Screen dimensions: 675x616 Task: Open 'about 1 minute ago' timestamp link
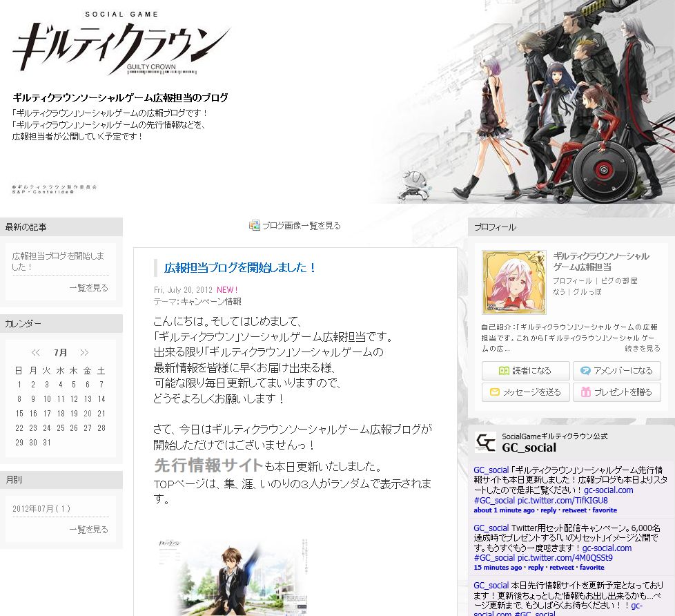pyautogui.click(x=504, y=510)
